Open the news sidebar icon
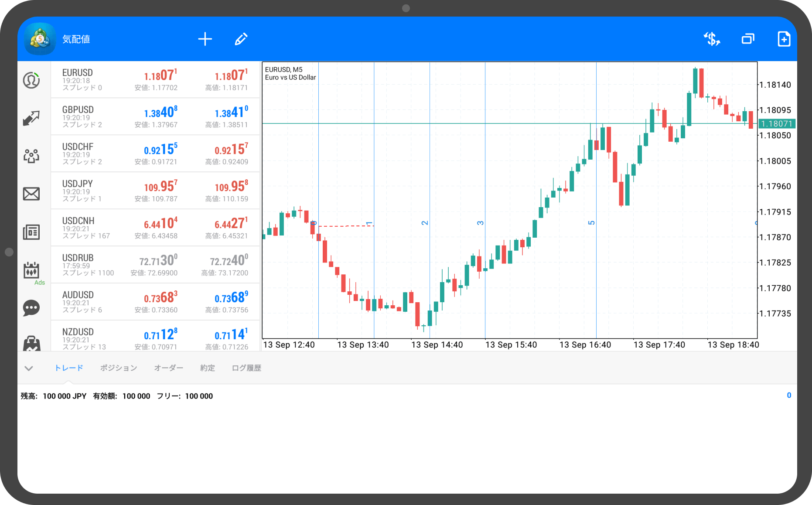The image size is (812, 505). click(31, 232)
